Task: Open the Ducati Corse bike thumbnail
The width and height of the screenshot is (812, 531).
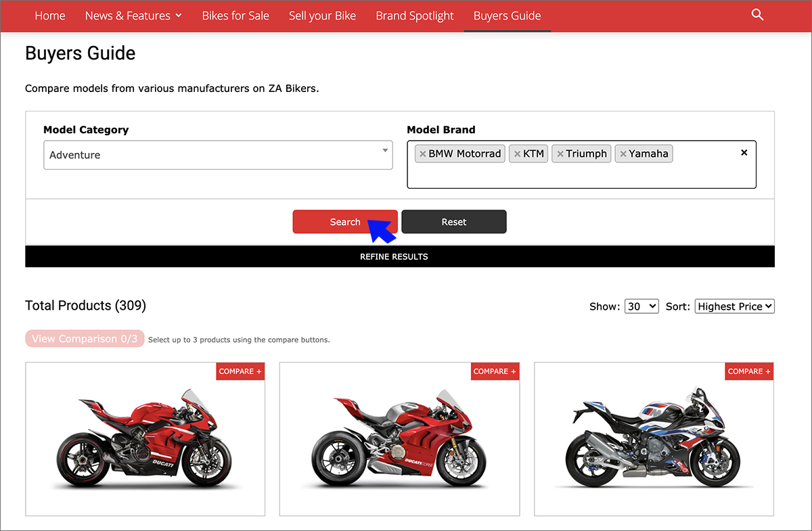Action: click(x=399, y=440)
